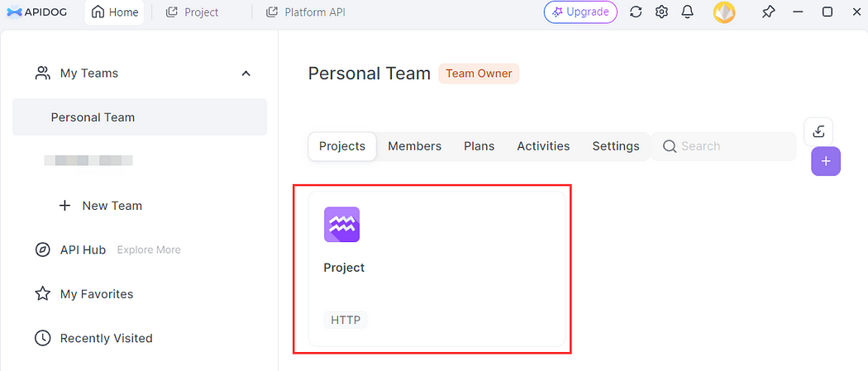Click the My Teams people icon
Screen dimensions: 868x371
[x=43, y=73]
